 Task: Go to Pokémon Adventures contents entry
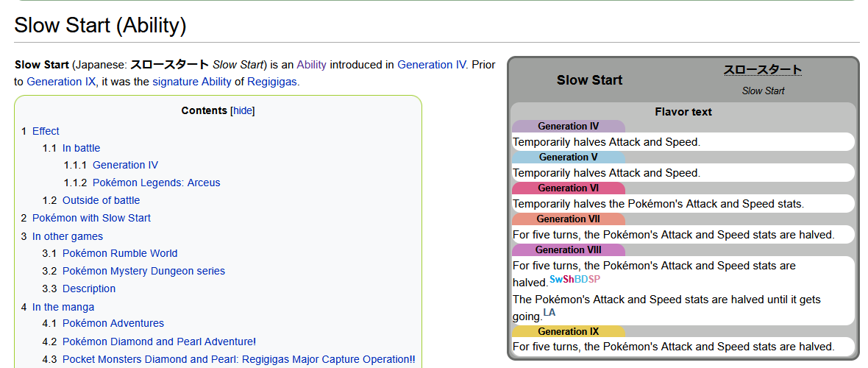pyautogui.click(x=113, y=323)
